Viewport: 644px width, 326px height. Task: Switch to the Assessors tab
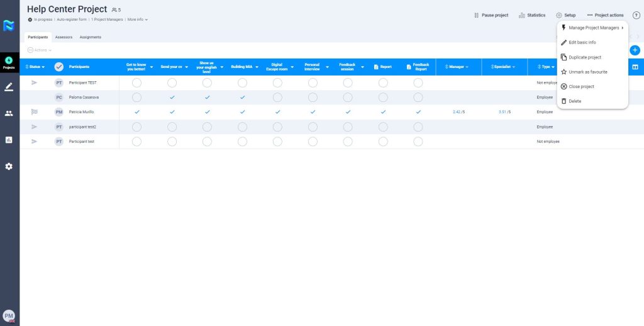pos(64,37)
